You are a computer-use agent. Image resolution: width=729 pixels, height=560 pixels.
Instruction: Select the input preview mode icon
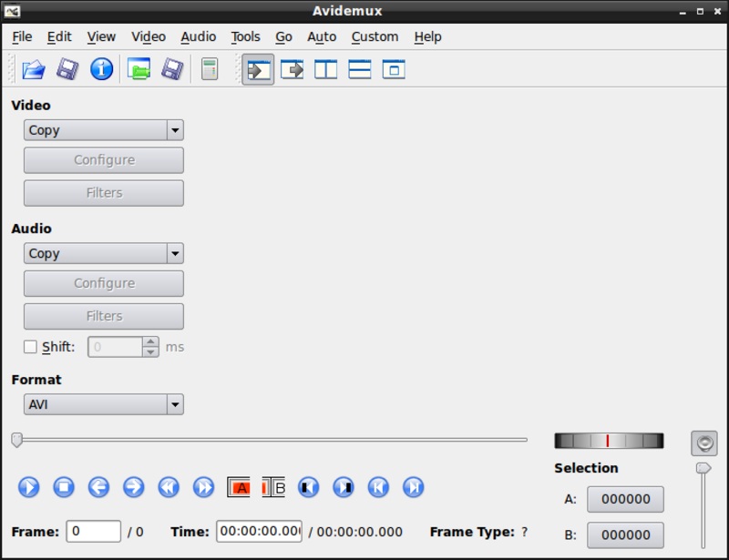[x=258, y=70]
